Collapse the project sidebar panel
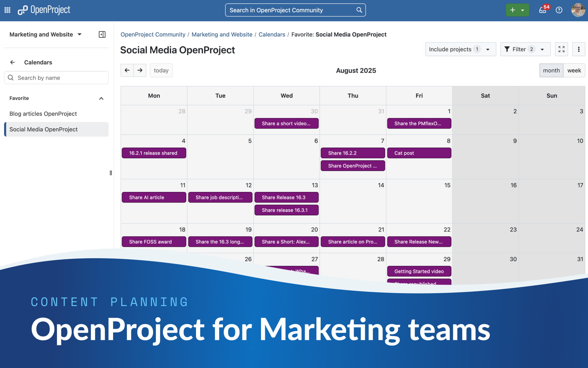The height and width of the screenshot is (368, 588). point(102,34)
